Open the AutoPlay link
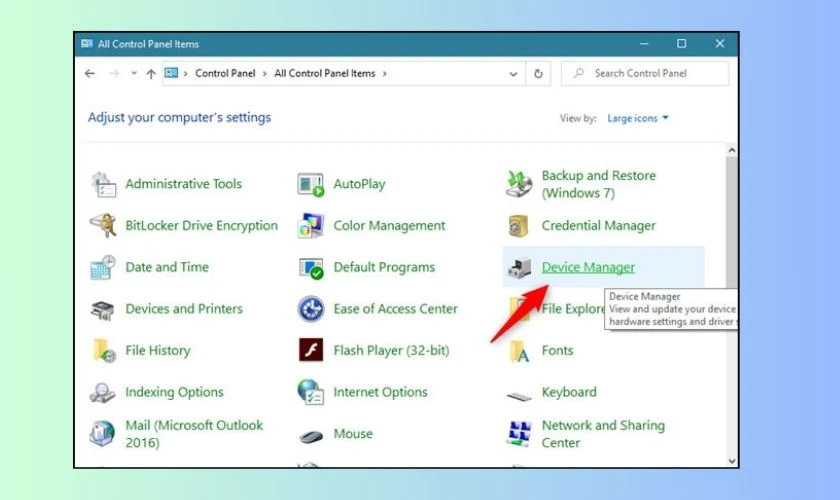This screenshot has width=840, height=500. [359, 184]
